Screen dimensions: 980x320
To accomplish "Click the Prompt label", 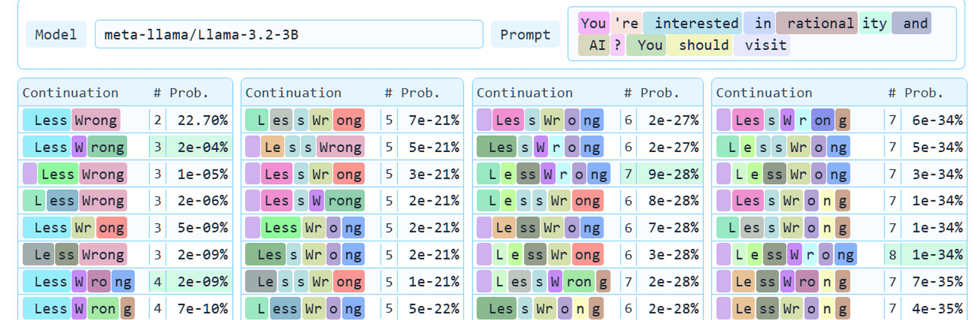I will 525,34.
